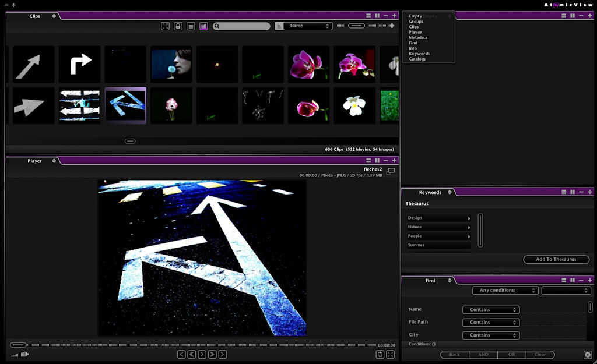Open the Find panel settings gear icon

click(587, 354)
